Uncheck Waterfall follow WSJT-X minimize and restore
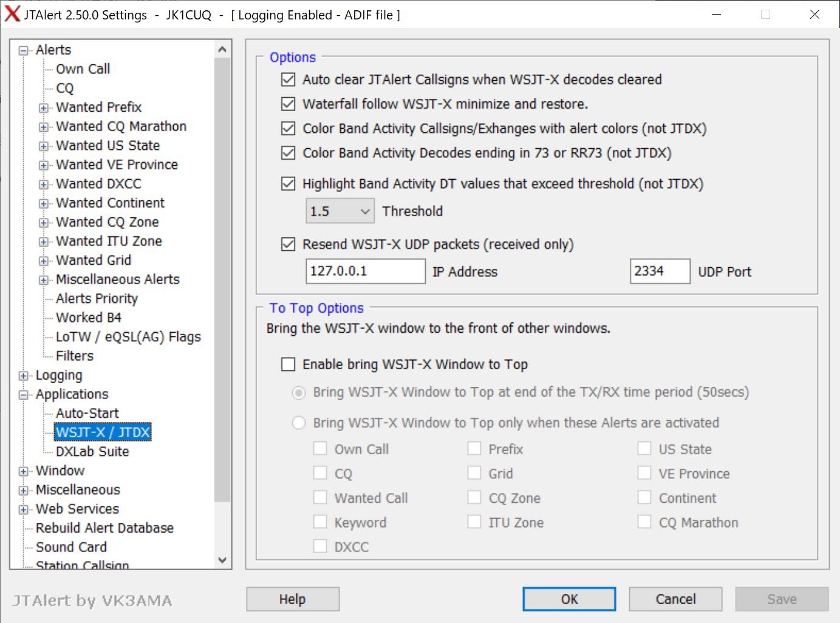 point(289,104)
